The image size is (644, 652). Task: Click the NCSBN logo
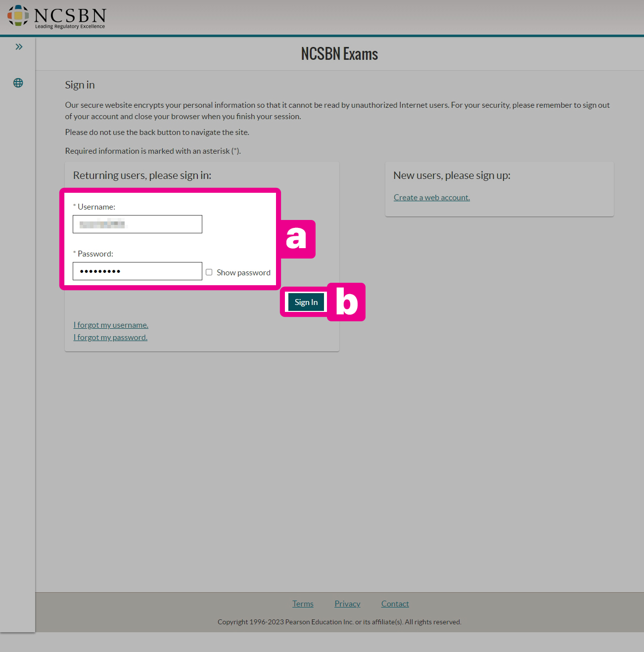pyautogui.click(x=56, y=17)
